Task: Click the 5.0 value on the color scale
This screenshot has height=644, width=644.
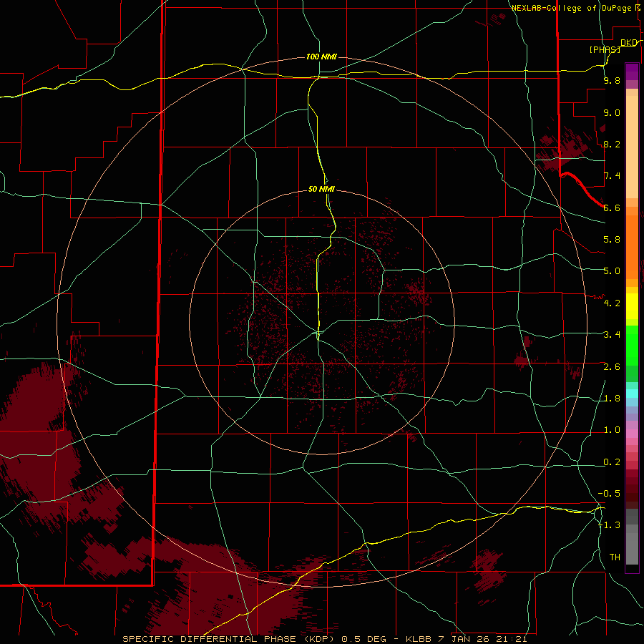Action: (x=612, y=271)
